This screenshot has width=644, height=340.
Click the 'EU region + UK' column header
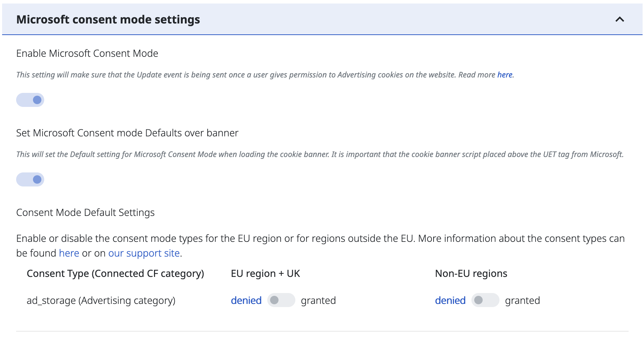pos(266,273)
